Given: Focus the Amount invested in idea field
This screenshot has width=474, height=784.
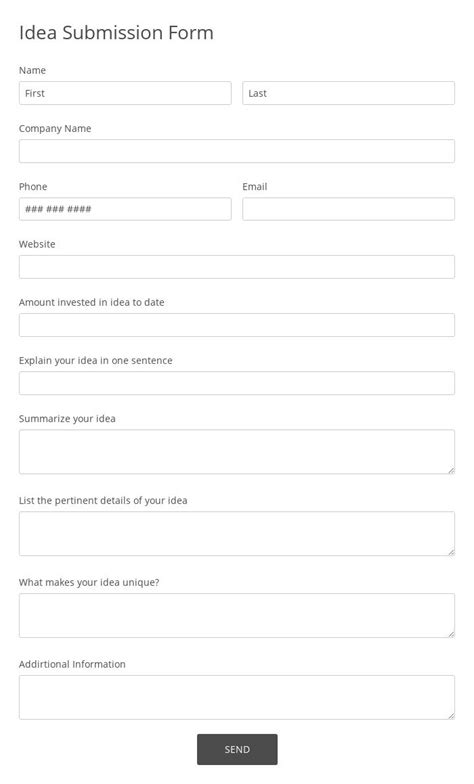Looking at the screenshot, I should [x=237, y=325].
